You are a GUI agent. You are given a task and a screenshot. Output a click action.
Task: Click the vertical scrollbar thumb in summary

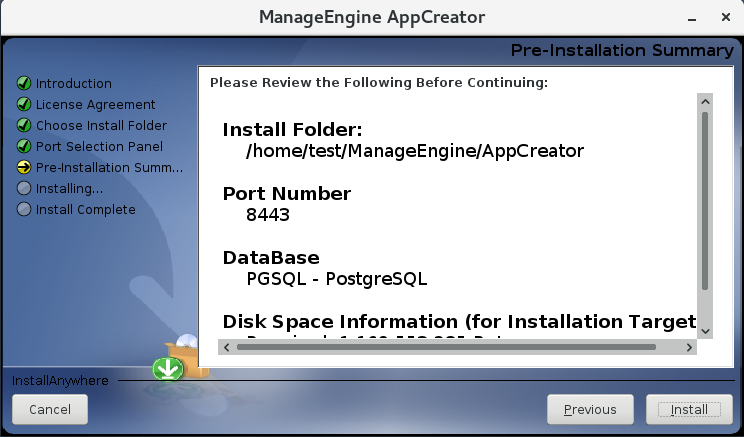pos(705,200)
